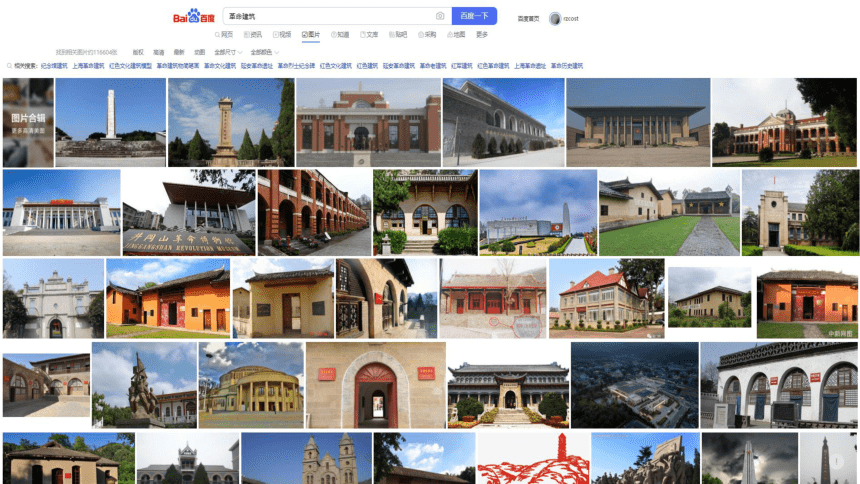This screenshot has width=860, height=484.
Task: Open the rzcost user avatar
Action: point(555,19)
